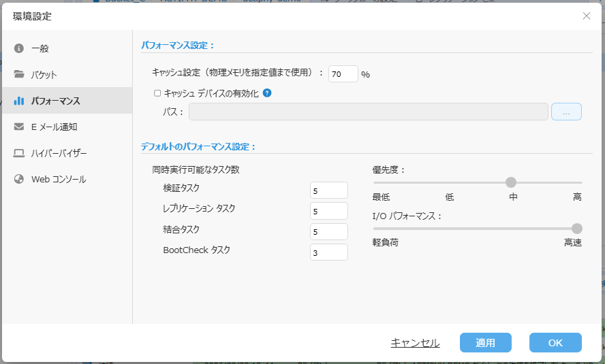Click the folder icon beside バケット

click(19, 74)
